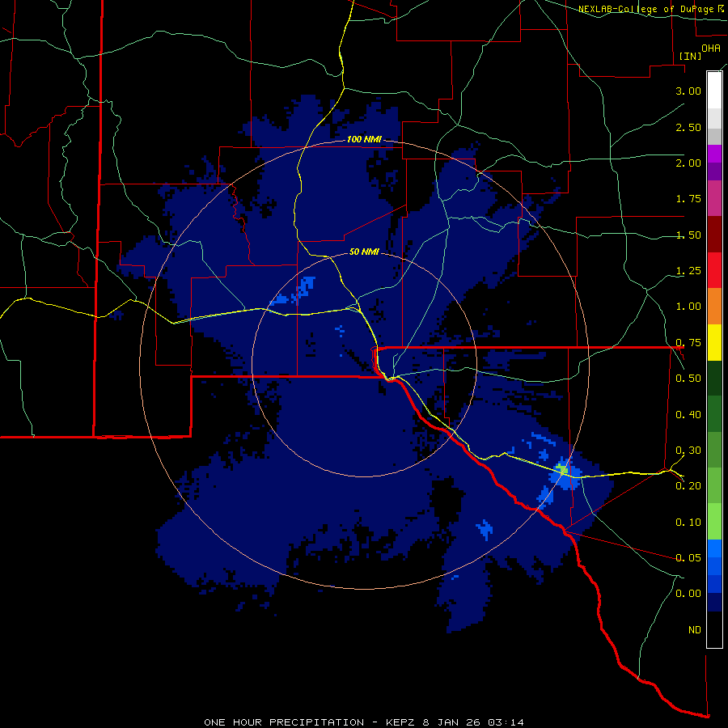Pick the orange swatch in the color scale
Image resolution: width=728 pixels, height=728 pixels.
714,306
